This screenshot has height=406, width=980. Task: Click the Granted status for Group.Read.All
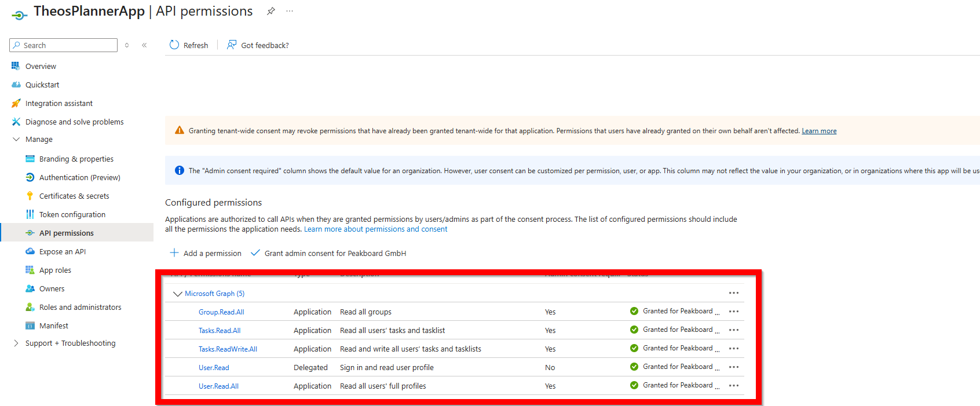point(675,311)
